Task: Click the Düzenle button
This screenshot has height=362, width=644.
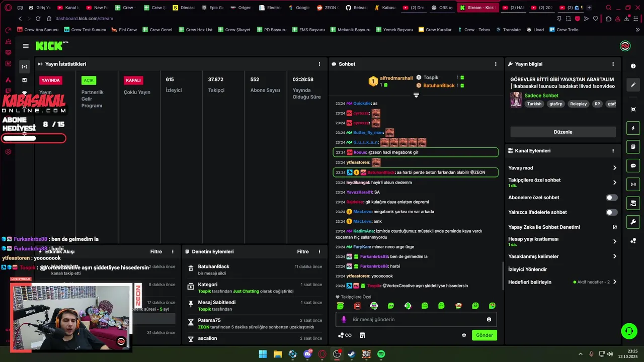Action: (x=563, y=132)
